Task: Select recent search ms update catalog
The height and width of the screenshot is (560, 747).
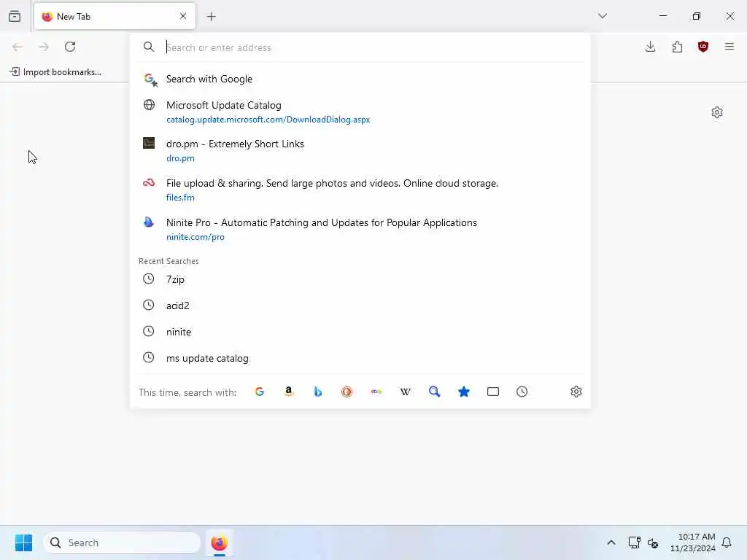Action: click(360, 358)
